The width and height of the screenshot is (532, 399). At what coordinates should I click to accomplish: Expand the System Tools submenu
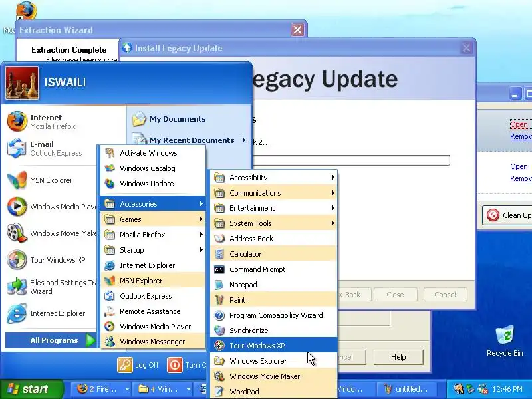pos(273,223)
